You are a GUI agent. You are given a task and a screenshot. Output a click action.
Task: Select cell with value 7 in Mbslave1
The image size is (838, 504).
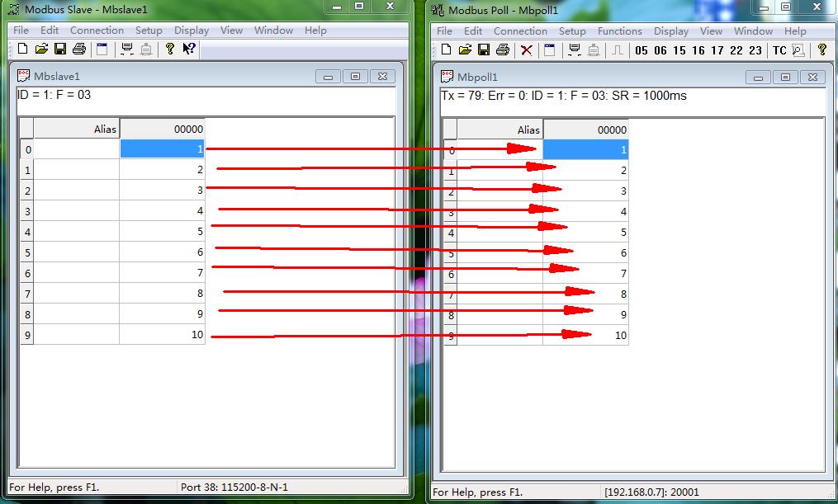point(162,273)
